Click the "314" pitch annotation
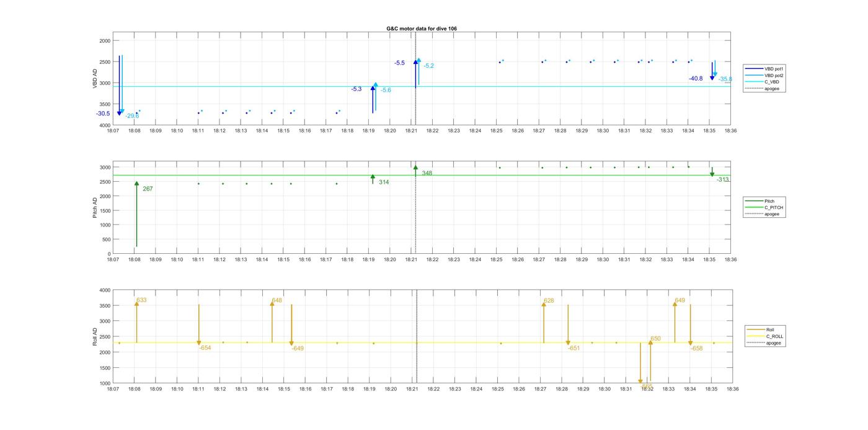 coord(384,182)
